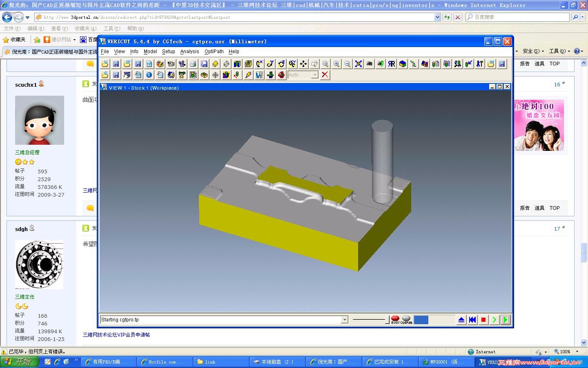The height and width of the screenshot is (368, 588).
Task: Open the Setup menu
Action: tap(169, 52)
